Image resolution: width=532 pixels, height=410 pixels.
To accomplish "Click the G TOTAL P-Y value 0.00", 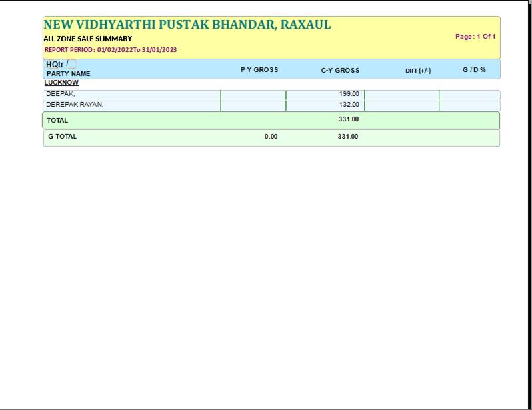I will [x=271, y=137].
